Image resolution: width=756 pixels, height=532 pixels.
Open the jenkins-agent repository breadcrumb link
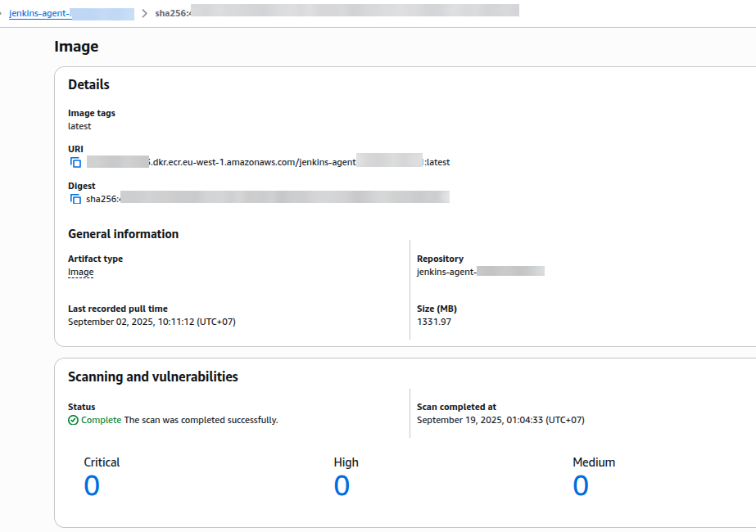(71, 14)
